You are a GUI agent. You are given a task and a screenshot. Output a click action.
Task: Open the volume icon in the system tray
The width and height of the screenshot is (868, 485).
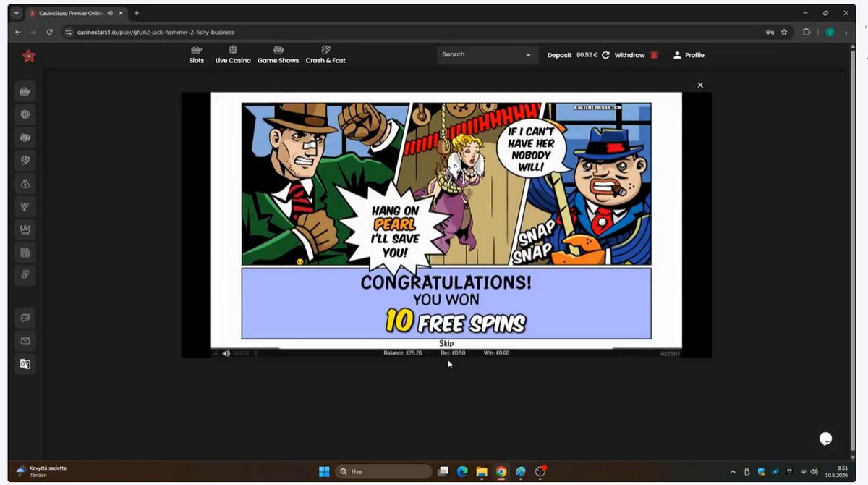pyautogui.click(x=814, y=471)
